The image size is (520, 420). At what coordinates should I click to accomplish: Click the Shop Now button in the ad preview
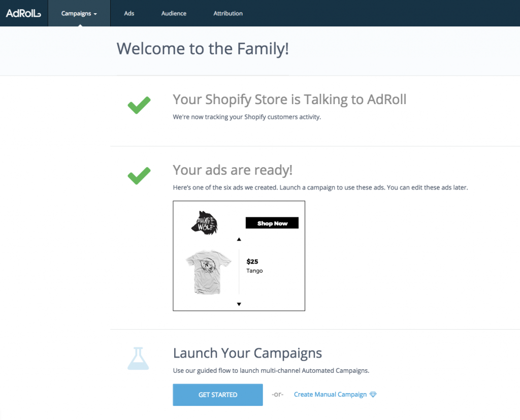[x=272, y=223]
